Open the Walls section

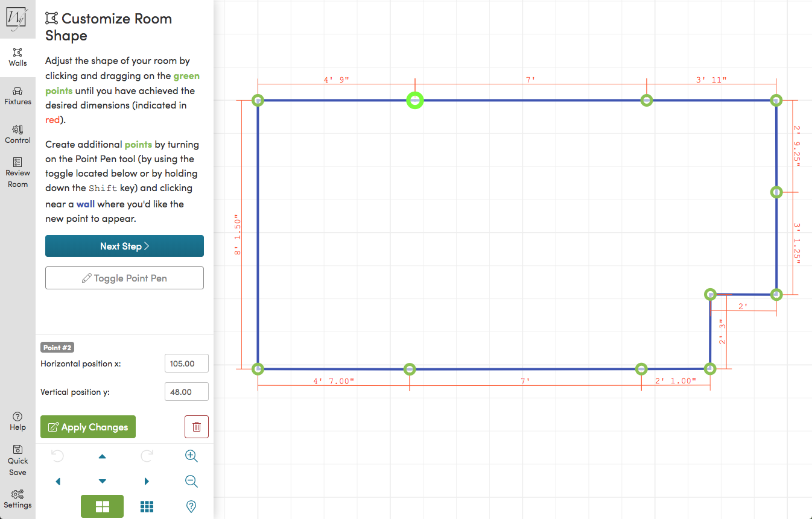pos(17,57)
